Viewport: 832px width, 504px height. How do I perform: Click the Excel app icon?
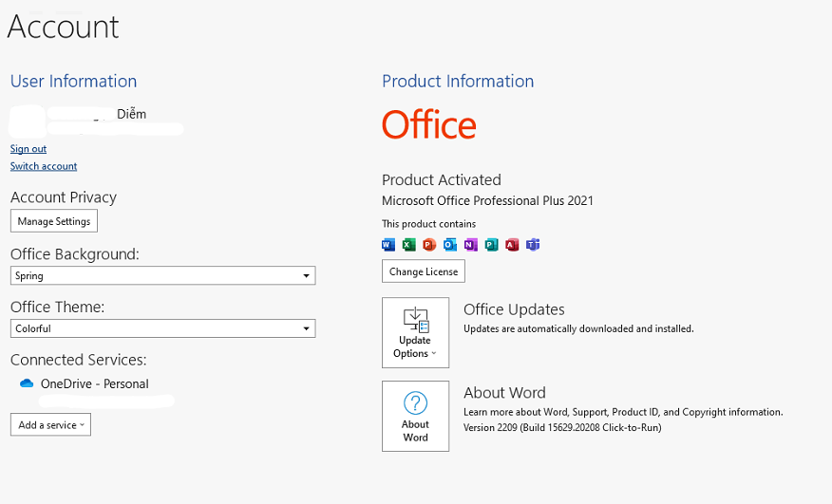(x=409, y=245)
